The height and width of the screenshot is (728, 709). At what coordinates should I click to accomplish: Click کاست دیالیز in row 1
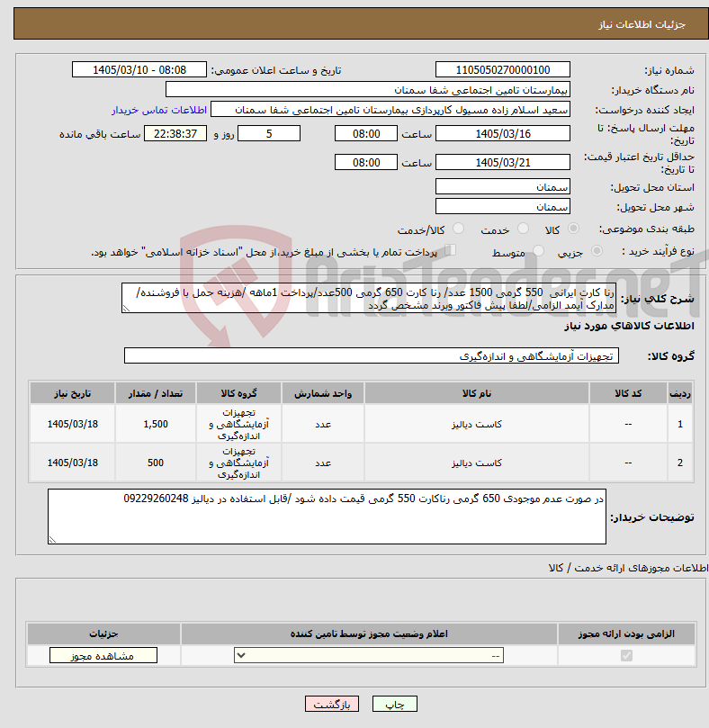click(x=477, y=424)
